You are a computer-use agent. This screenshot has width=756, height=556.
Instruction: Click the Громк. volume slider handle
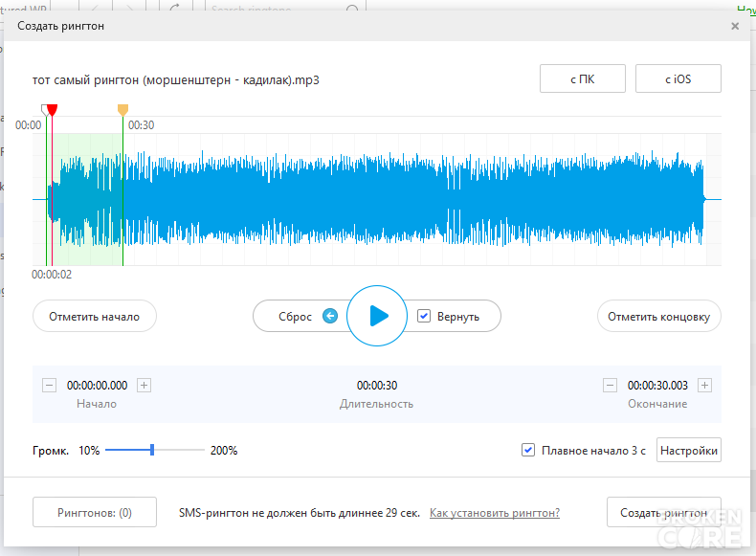pos(152,450)
